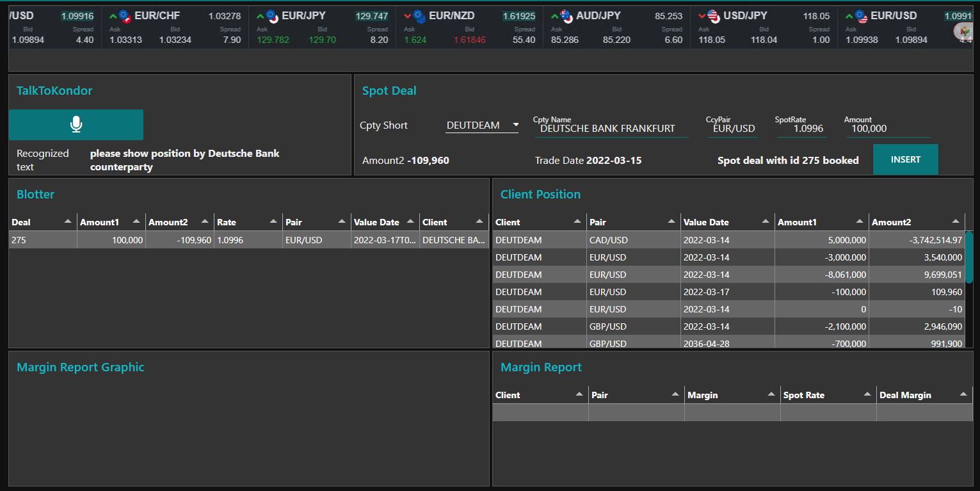Click the Blotter client cell DEUTSCHE BA...

click(454, 240)
